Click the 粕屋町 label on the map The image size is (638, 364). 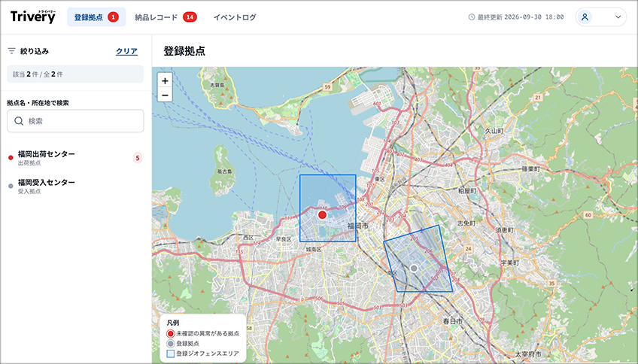point(467,190)
